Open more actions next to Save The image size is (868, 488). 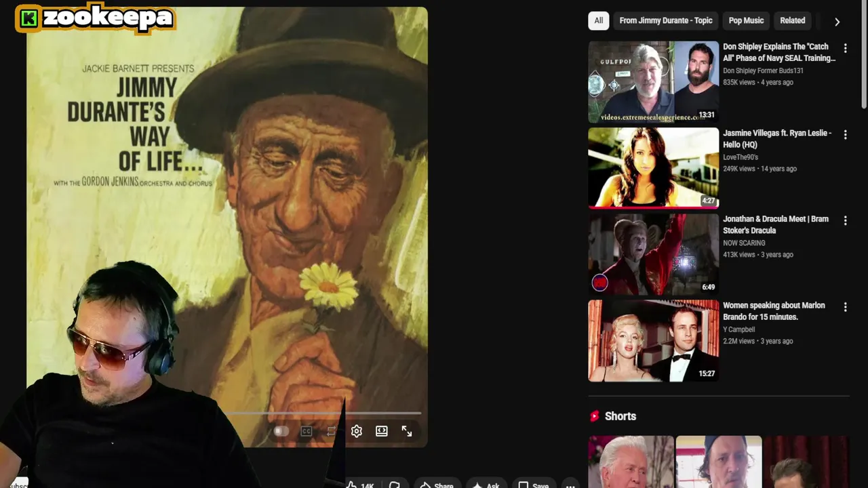pos(570,485)
